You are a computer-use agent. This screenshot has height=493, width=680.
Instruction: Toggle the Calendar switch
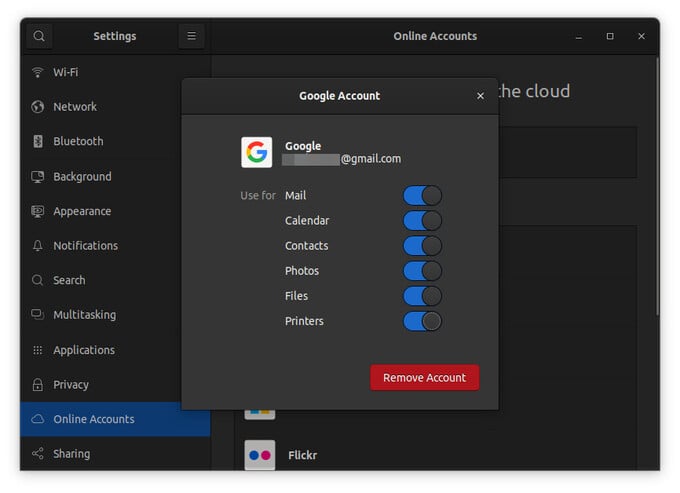point(422,221)
